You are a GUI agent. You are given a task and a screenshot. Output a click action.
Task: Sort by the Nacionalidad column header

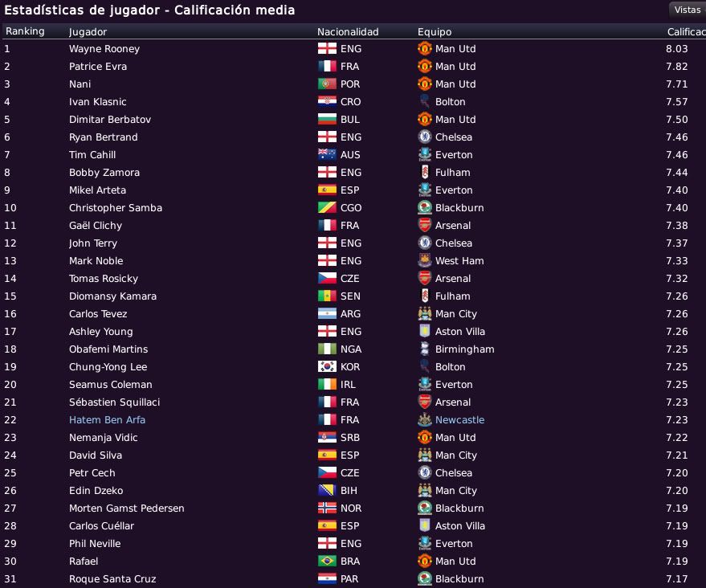pos(348,32)
